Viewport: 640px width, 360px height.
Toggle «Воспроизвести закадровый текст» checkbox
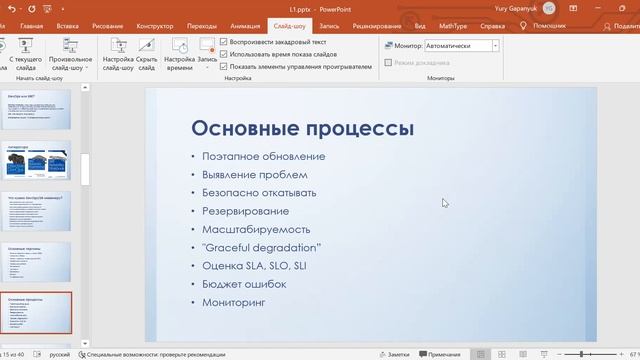[x=223, y=42]
